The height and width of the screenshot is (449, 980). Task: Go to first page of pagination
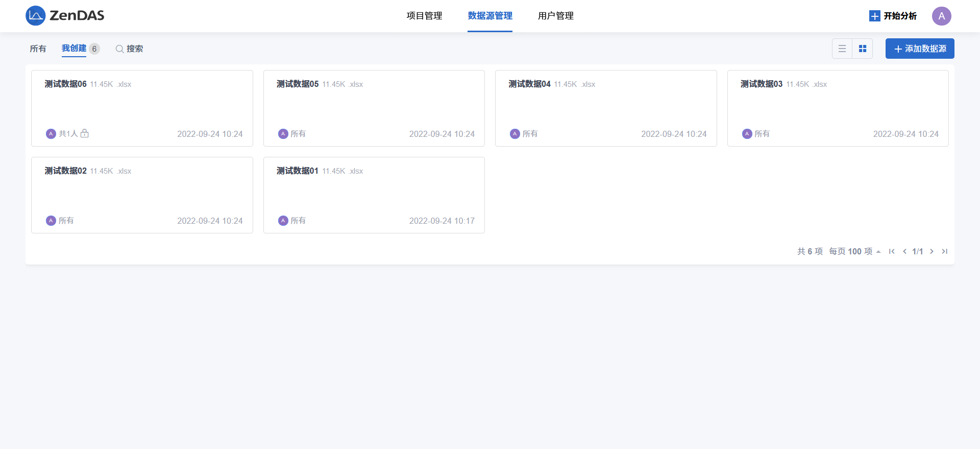coord(892,251)
